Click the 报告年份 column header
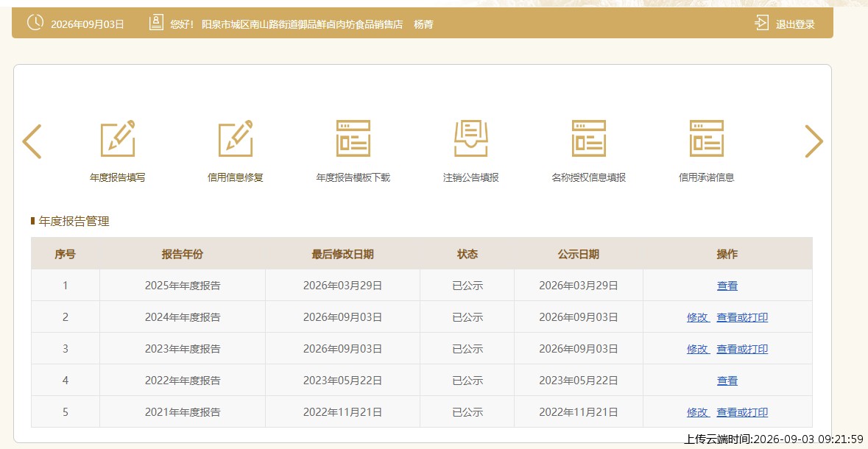Viewport: 868px width, 449px height. click(183, 254)
